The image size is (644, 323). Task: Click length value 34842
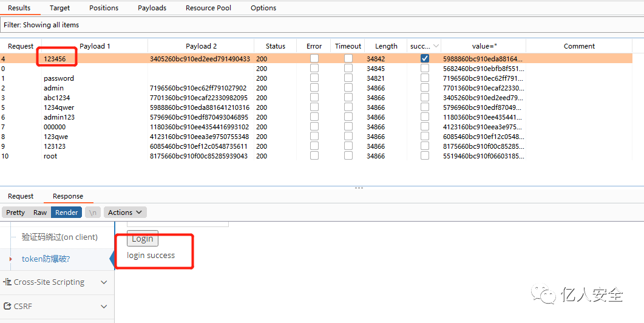376,59
